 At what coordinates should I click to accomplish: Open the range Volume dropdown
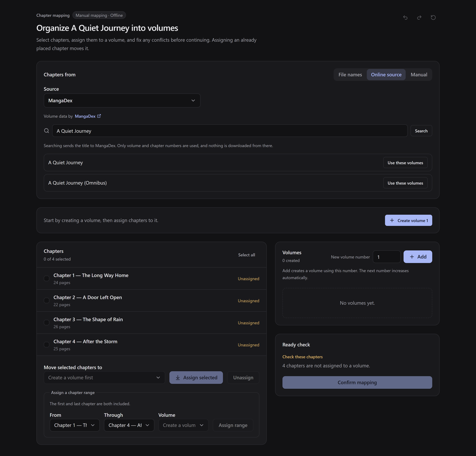[x=183, y=425]
